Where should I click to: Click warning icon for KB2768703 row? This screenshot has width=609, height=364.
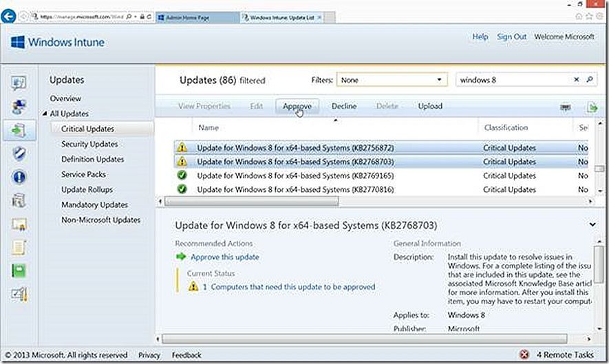click(182, 162)
